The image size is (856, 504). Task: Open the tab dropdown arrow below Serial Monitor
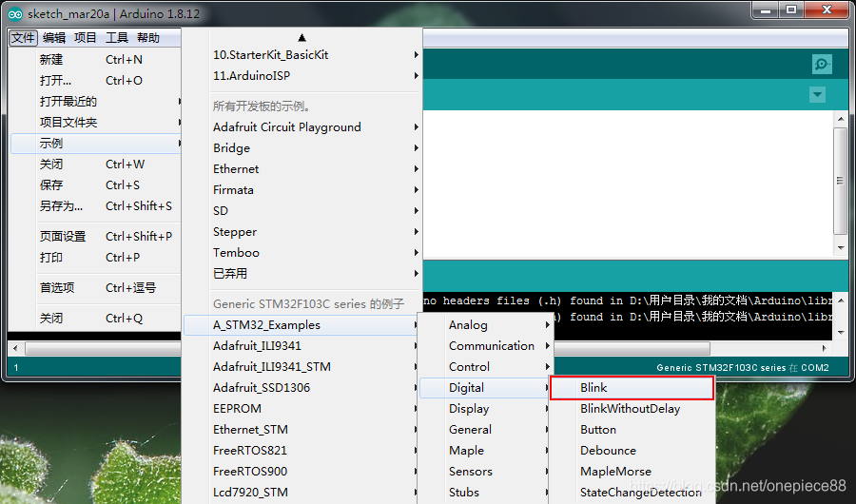tap(817, 94)
